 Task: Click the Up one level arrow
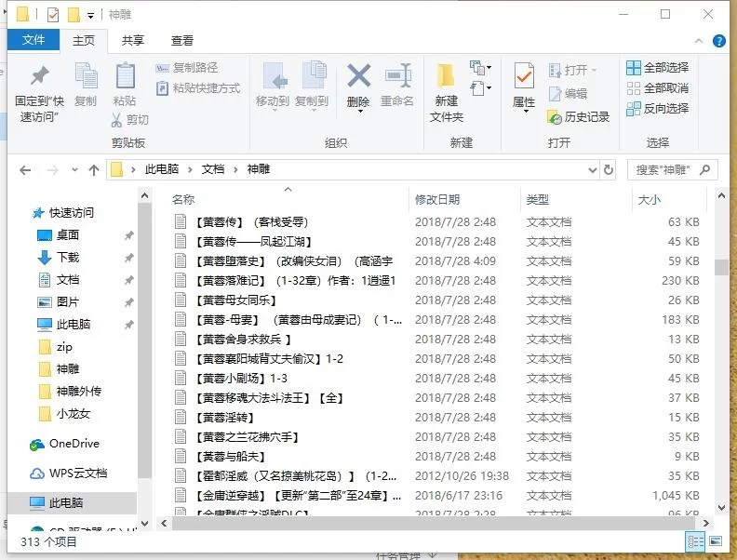click(94, 170)
